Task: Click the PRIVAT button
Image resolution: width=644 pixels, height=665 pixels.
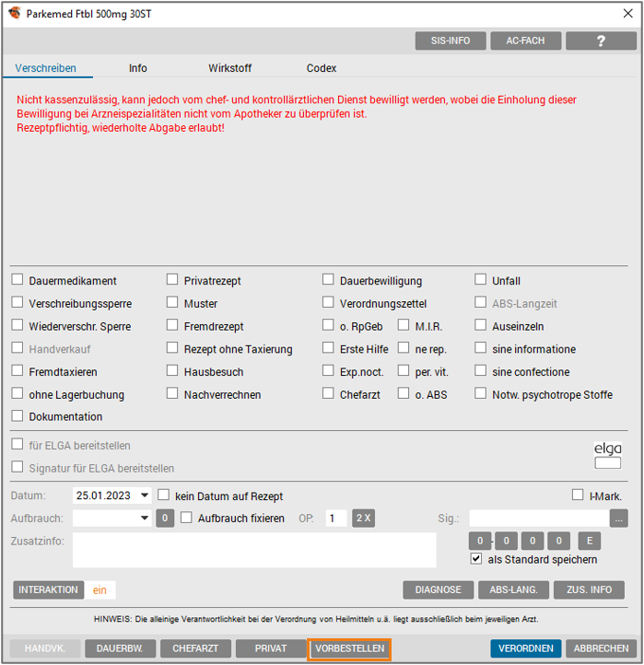Action: click(271, 648)
